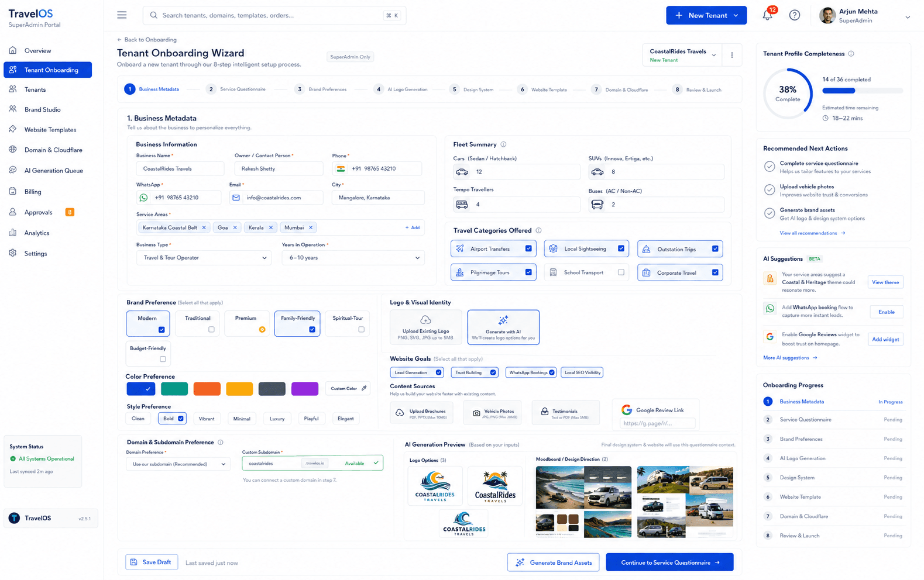Click the WhatsApp icon in the WhatsApp field

(143, 198)
